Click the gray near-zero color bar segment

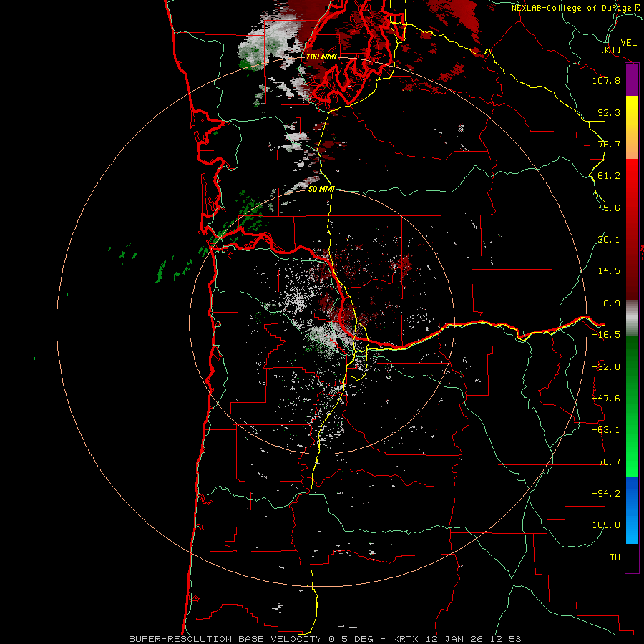632,318
